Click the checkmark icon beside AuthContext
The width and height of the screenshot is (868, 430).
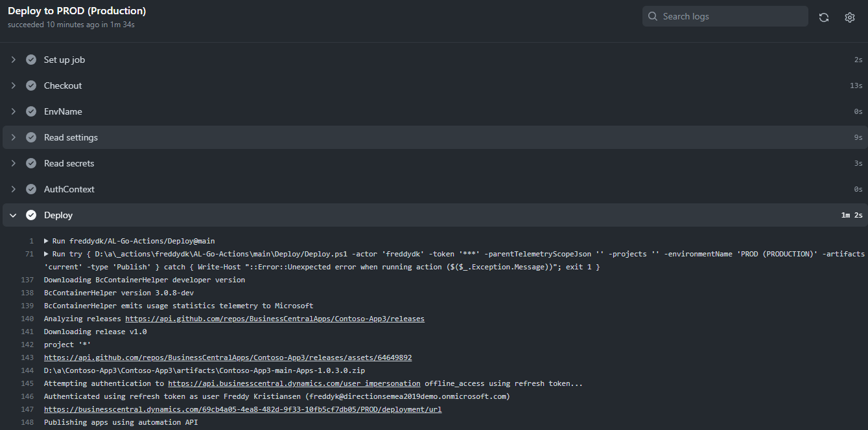click(31, 188)
